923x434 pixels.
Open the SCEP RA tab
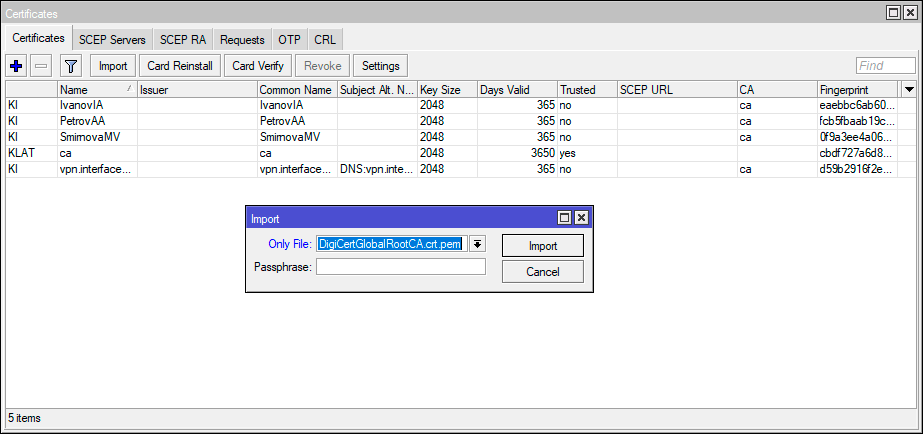pyautogui.click(x=183, y=40)
